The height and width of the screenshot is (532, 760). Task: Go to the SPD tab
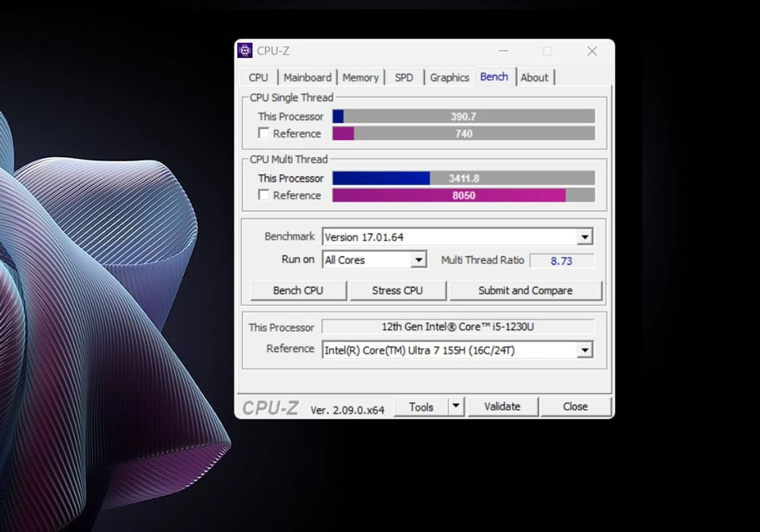(404, 78)
